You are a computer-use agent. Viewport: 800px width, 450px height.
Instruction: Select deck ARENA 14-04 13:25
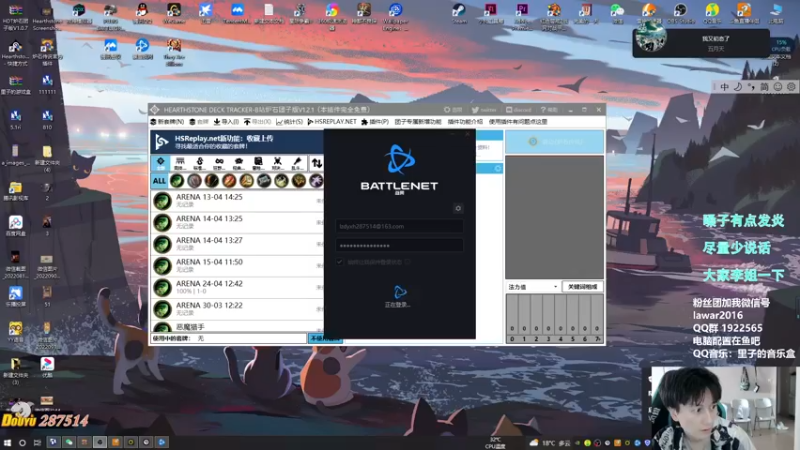(237, 222)
